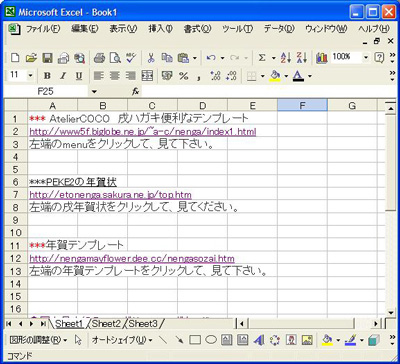Open the zoom 100% dropdown
The width and height of the screenshot is (400, 364).
click(366, 58)
